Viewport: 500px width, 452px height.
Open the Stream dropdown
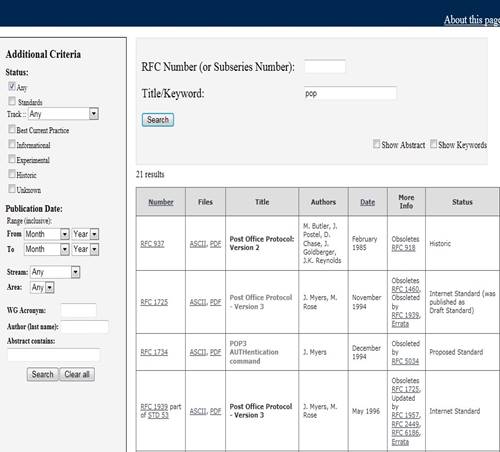pos(55,272)
